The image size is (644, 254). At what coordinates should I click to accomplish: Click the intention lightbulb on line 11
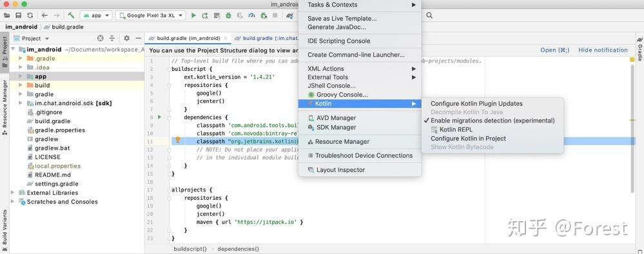178,140
